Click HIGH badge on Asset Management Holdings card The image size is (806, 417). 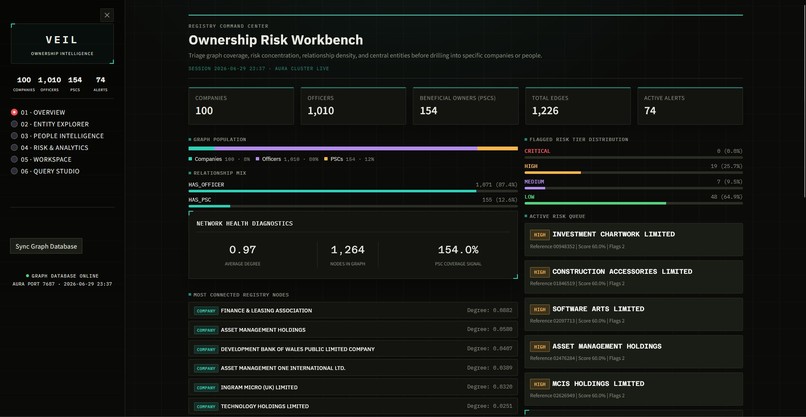point(540,347)
